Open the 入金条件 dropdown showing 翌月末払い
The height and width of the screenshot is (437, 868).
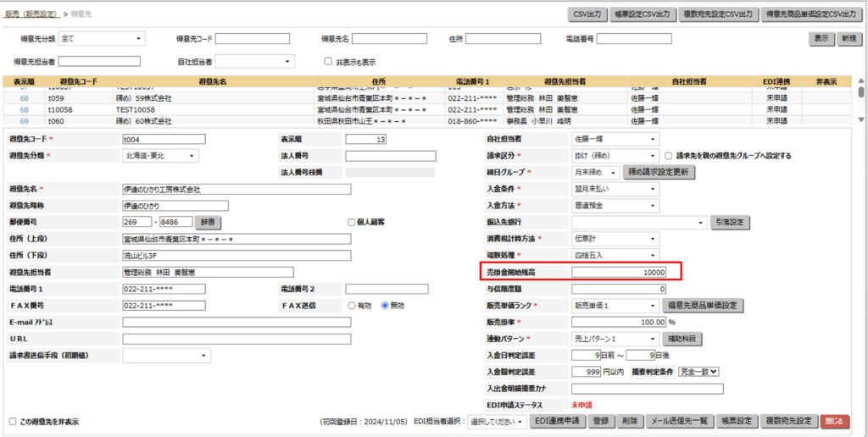point(615,189)
